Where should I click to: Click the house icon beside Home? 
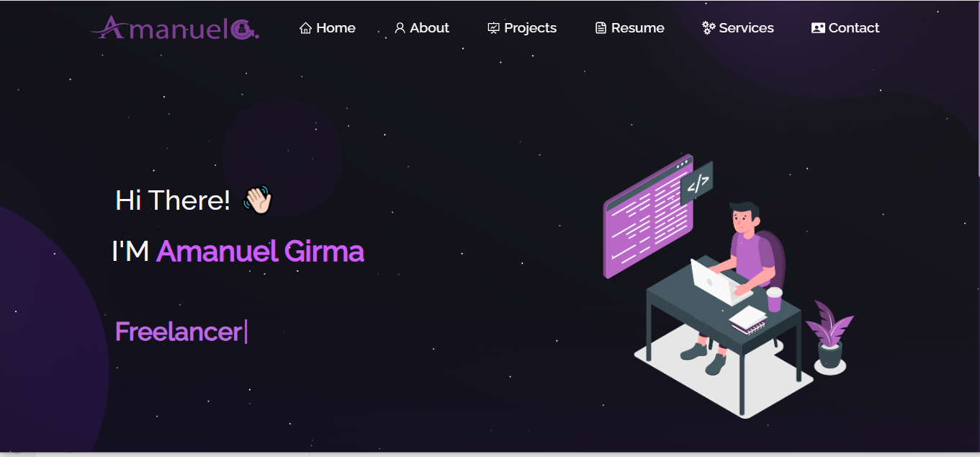(x=305, y=28)
